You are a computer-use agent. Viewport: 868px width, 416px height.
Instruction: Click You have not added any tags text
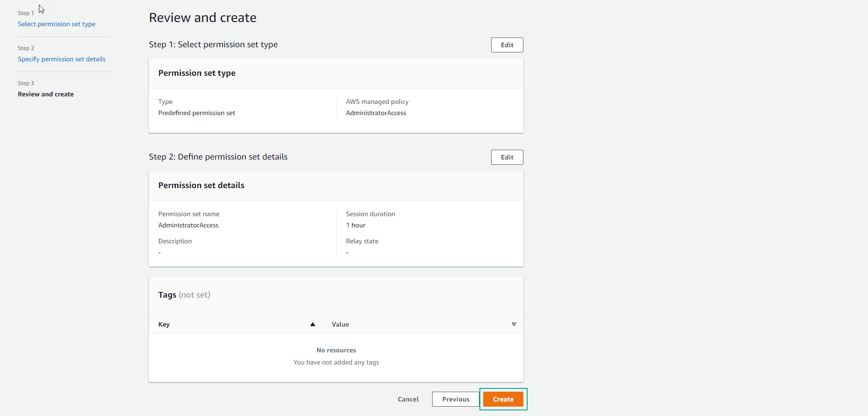(336, 362)
